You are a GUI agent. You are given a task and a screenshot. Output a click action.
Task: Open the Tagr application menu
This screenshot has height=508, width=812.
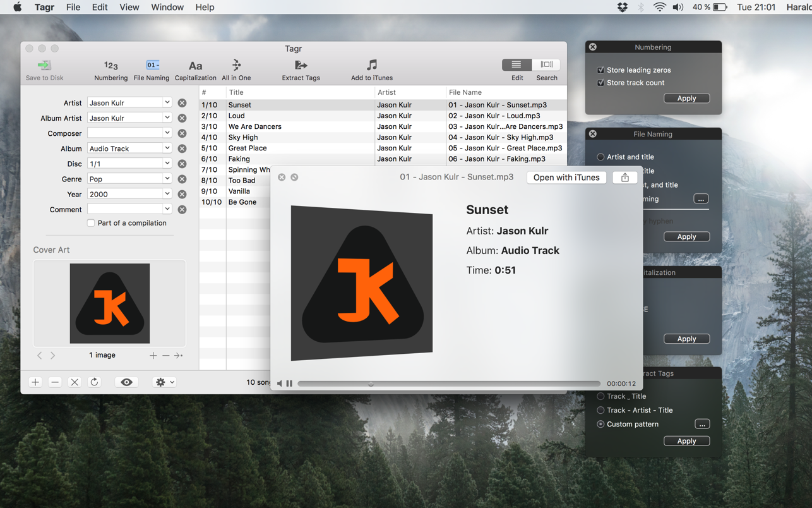(x=44, y=7)
